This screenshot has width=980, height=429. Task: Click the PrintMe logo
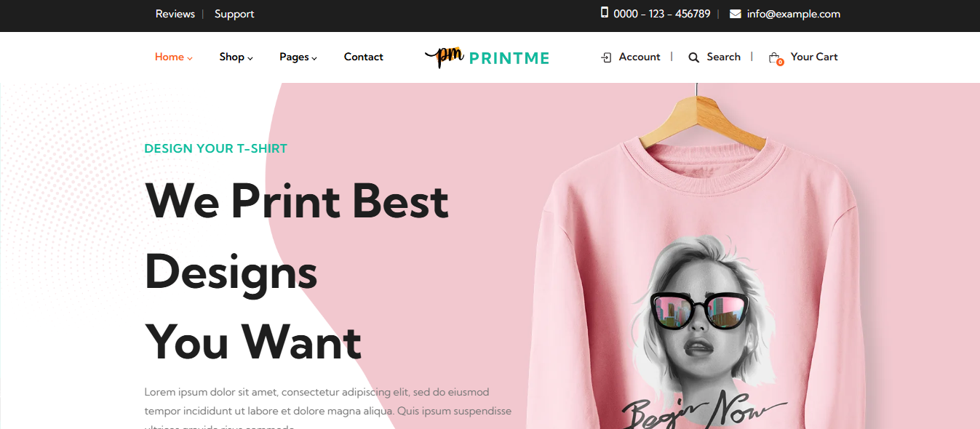[487, 57]
